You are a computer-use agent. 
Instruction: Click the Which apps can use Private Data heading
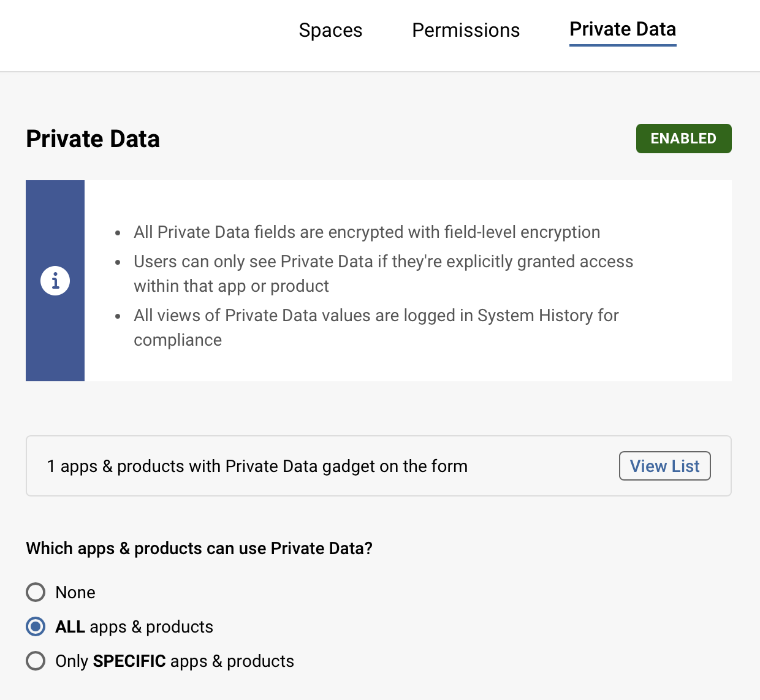(199, 548)
